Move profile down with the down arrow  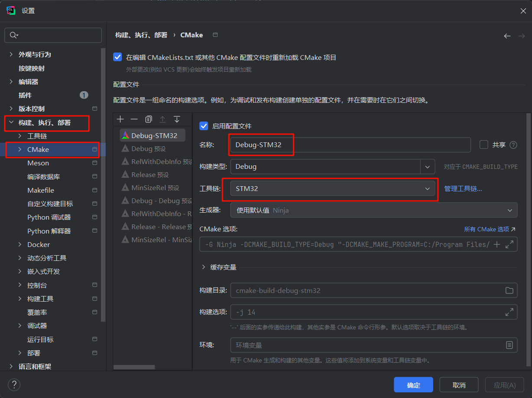pyautogui.click(x=177, y=119)
